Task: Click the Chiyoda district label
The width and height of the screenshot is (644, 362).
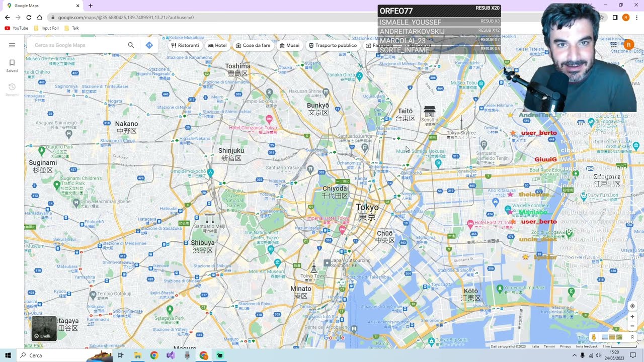Action: click(335, 192)
